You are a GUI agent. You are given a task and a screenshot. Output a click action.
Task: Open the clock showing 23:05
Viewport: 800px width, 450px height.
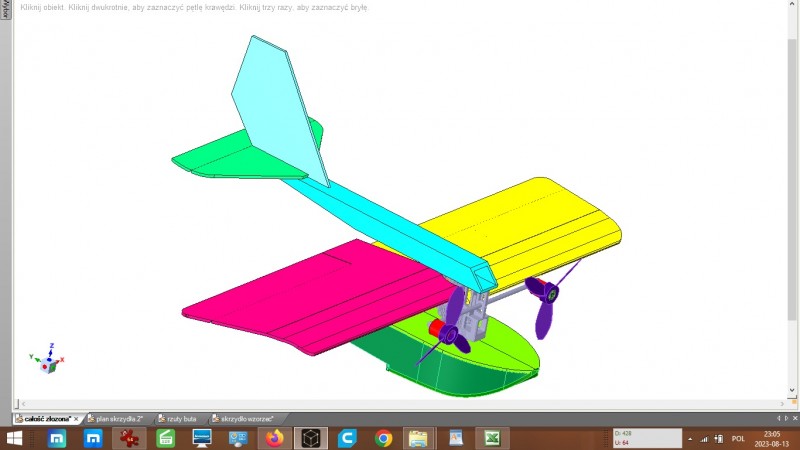pyautogui.click(x=772, y=439)
